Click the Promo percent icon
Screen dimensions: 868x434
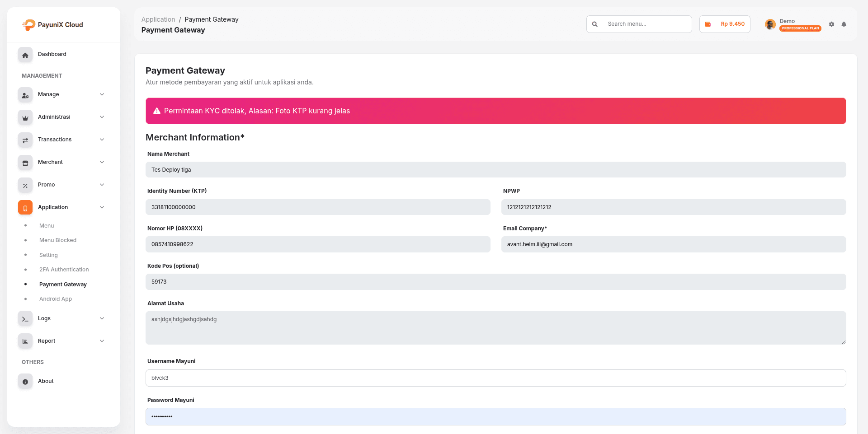25,185
